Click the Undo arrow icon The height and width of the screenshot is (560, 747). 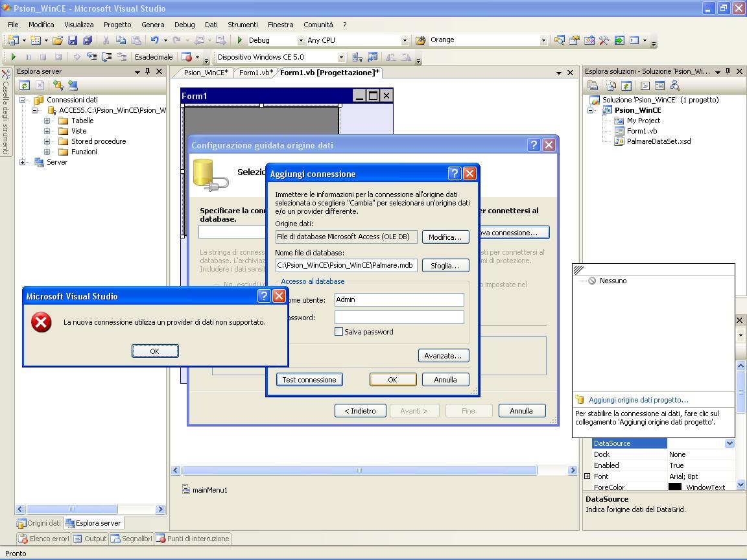[x=154, y=40]
